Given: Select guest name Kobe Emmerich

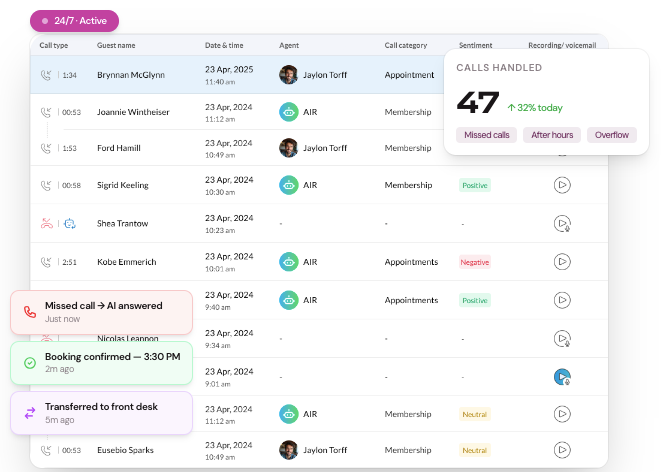Looking at the screenshot, I should tap(126, 262).
